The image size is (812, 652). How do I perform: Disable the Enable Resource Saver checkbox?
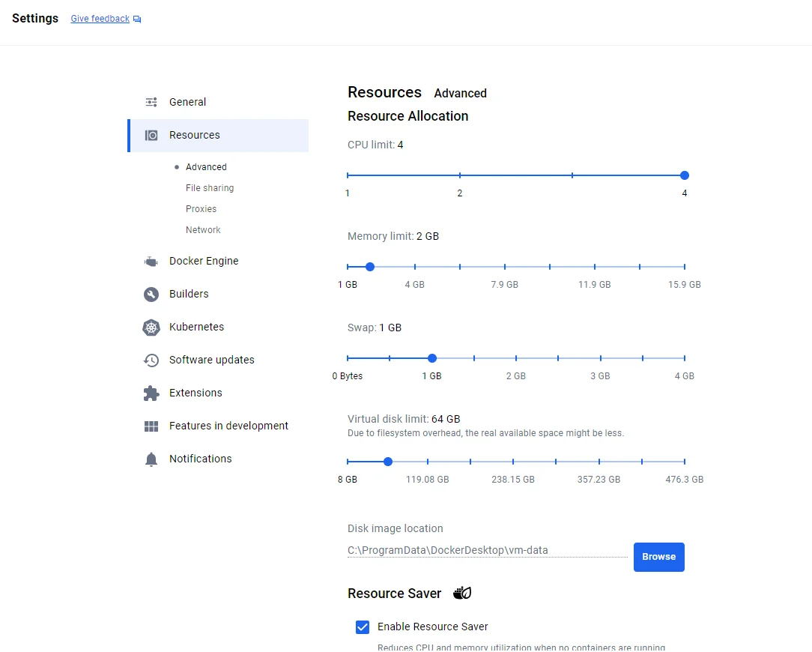(363, 627)
